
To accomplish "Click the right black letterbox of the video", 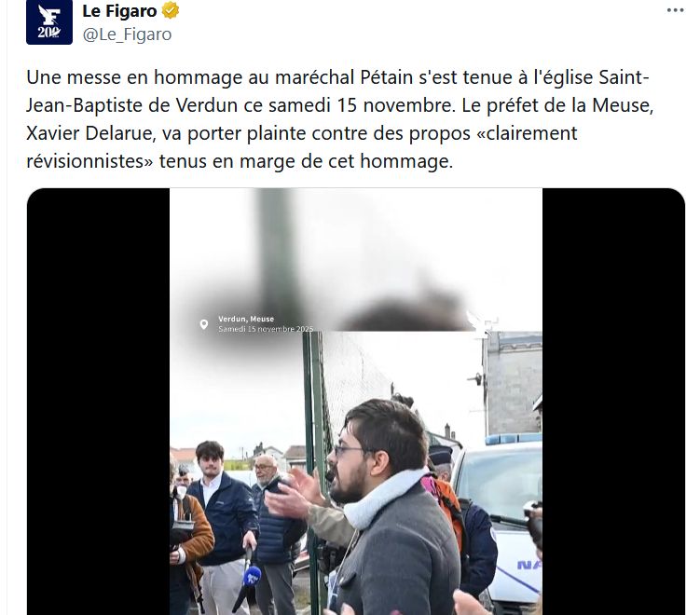I will 613,402.
